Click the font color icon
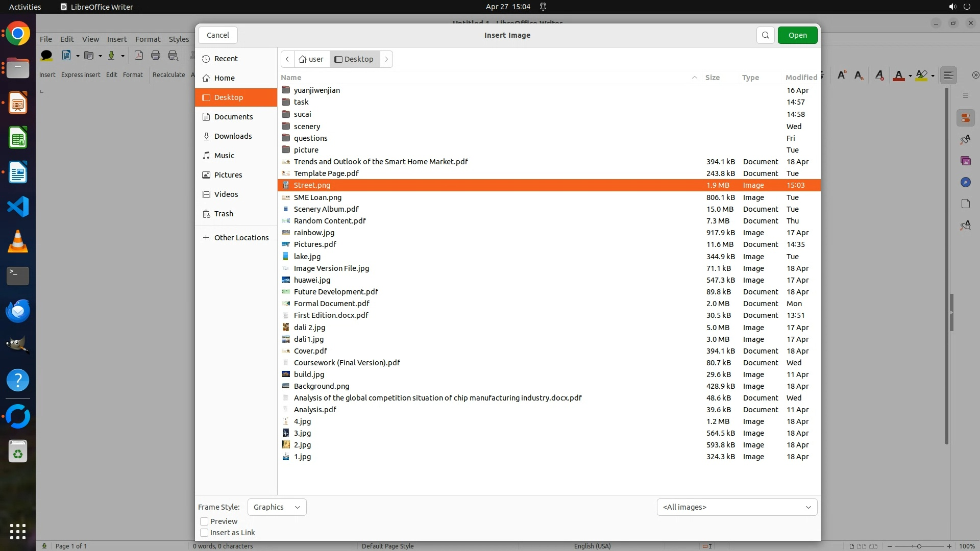The height and width of the screenshot is (551, 980). [x=899, y=76]
